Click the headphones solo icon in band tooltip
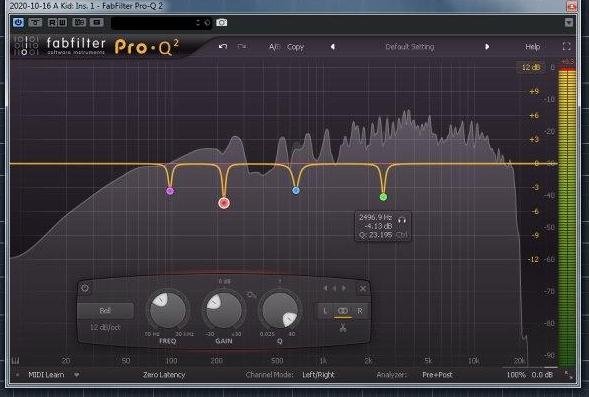 (x=402, y=220)
